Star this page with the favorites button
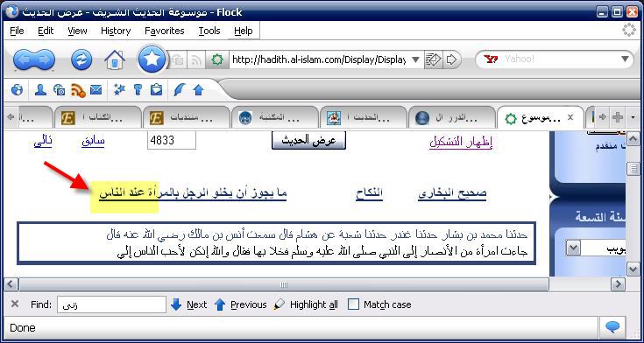 tap(152, 59)
